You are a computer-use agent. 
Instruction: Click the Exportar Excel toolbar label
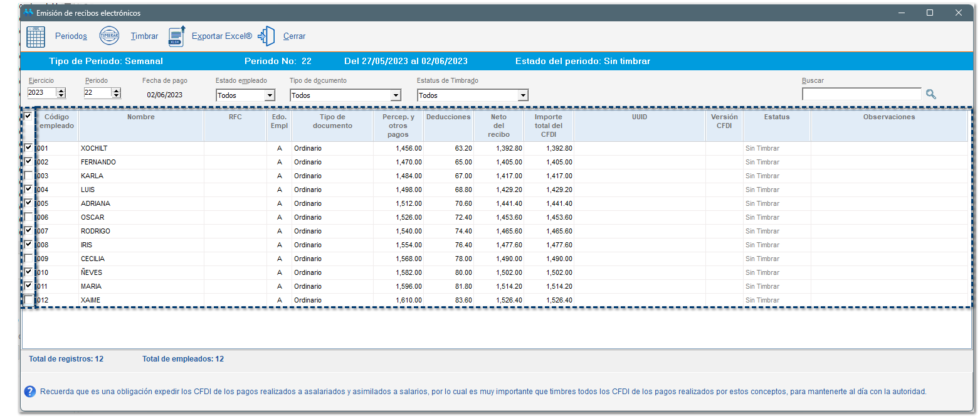pos(221,36)
